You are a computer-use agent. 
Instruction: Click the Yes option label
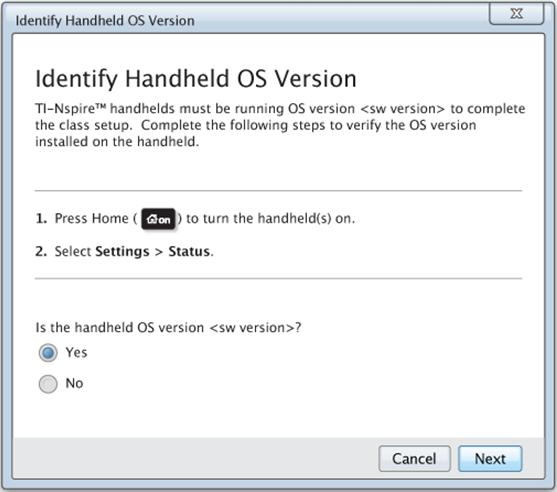click(x=76, y=352)
